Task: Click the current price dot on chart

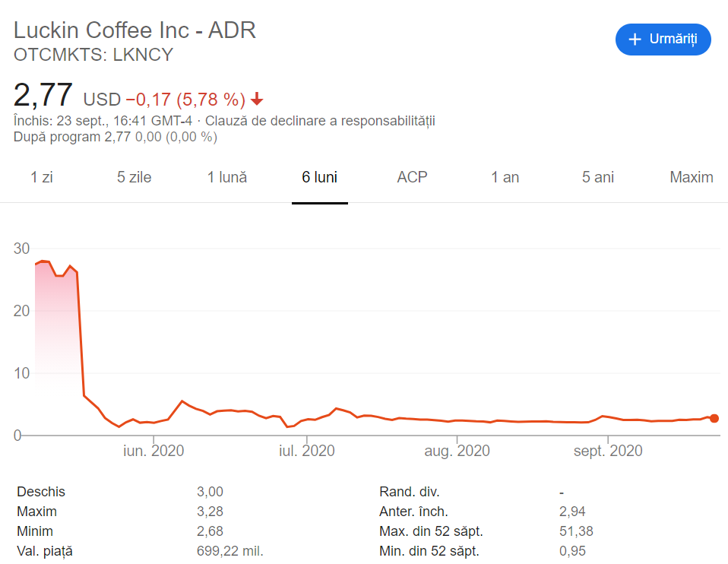Action: click(x=714, y=418)
